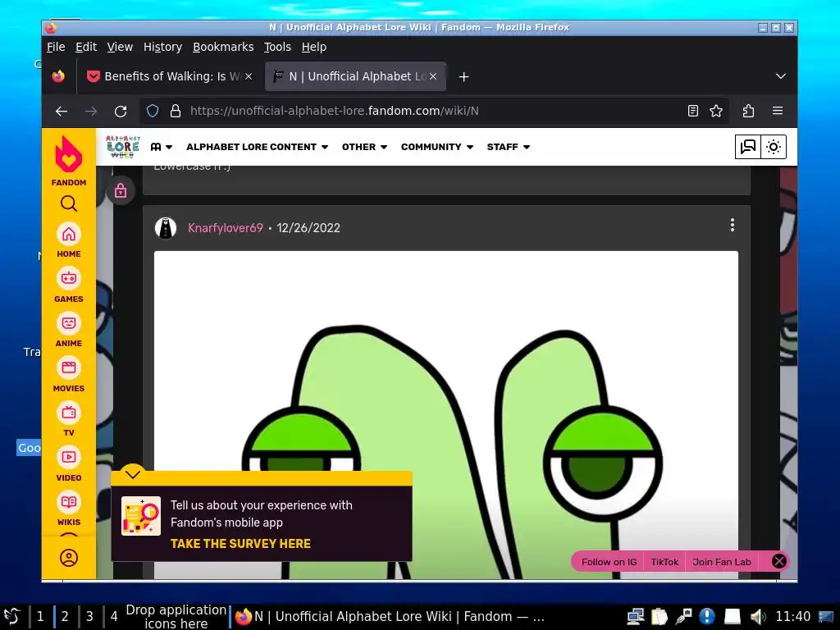
Task: Go to Fandom HOME section
Action: (x=69, y=240)
